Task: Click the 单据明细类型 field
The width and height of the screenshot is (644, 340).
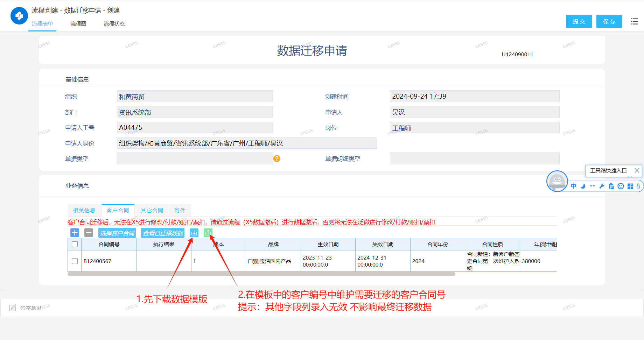Action: point(475,159)
